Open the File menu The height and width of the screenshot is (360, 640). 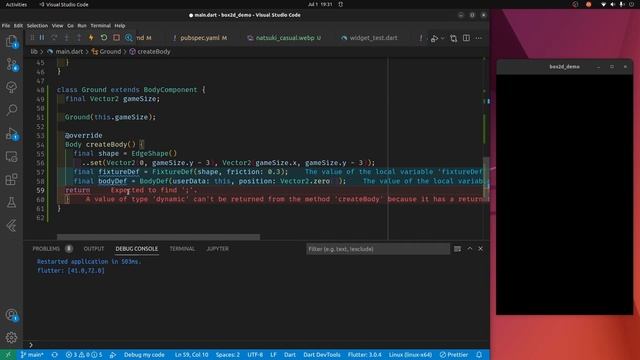[x=6, y=25]
